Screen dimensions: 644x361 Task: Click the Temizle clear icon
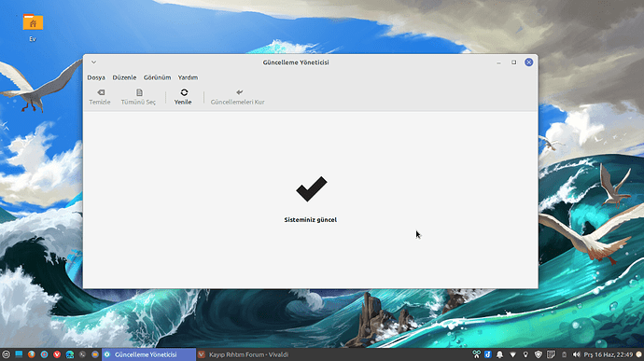[101, 92]
